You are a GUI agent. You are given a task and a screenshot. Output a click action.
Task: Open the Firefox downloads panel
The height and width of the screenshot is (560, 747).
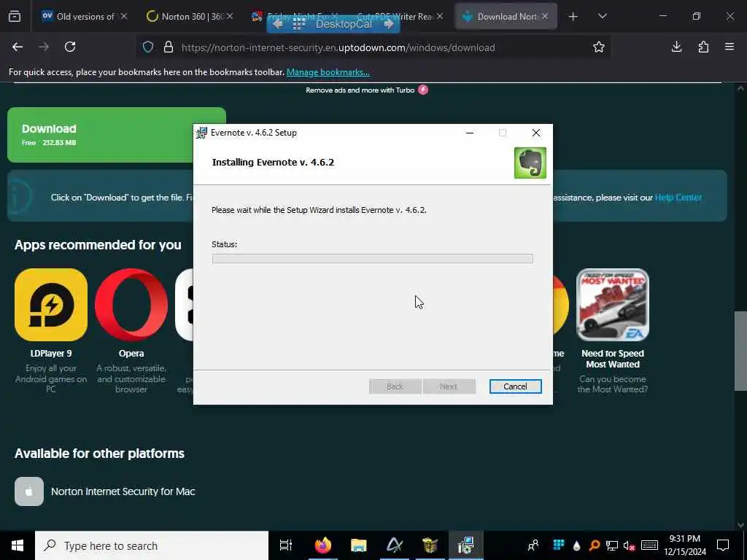pyautogui.click(x=676, y=47)
